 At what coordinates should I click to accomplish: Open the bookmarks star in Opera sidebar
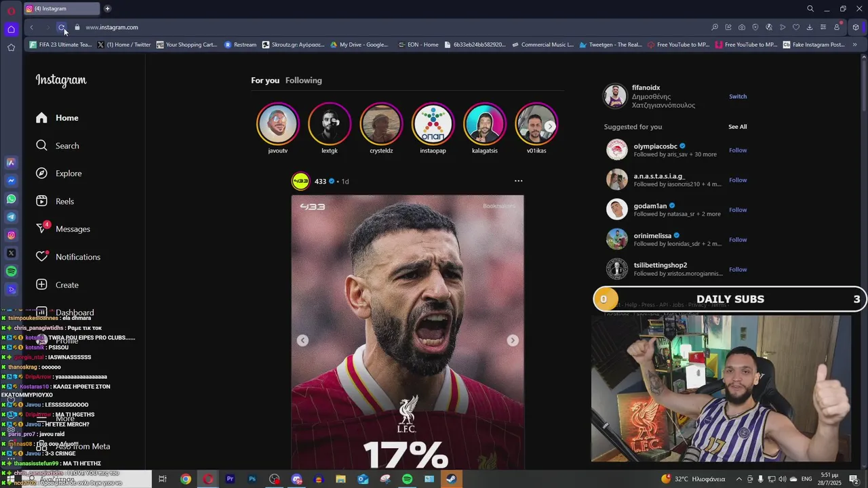(11, 47)
